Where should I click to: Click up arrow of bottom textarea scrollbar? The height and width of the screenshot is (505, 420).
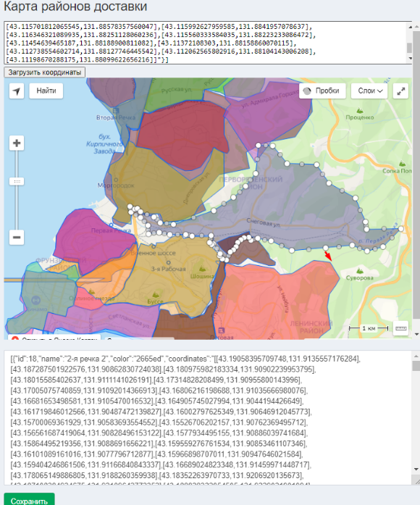click(415, 356)
